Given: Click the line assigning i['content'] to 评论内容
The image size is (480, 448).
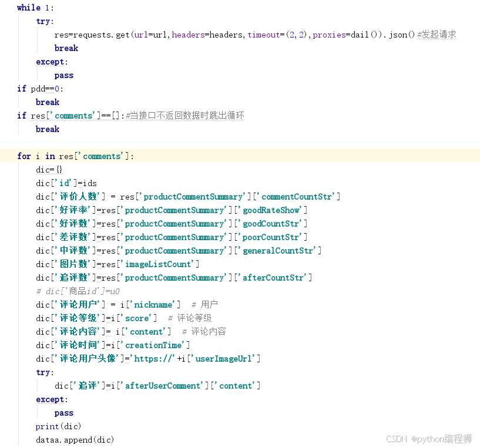Looking at the screenshot, I should click(130, 331).
